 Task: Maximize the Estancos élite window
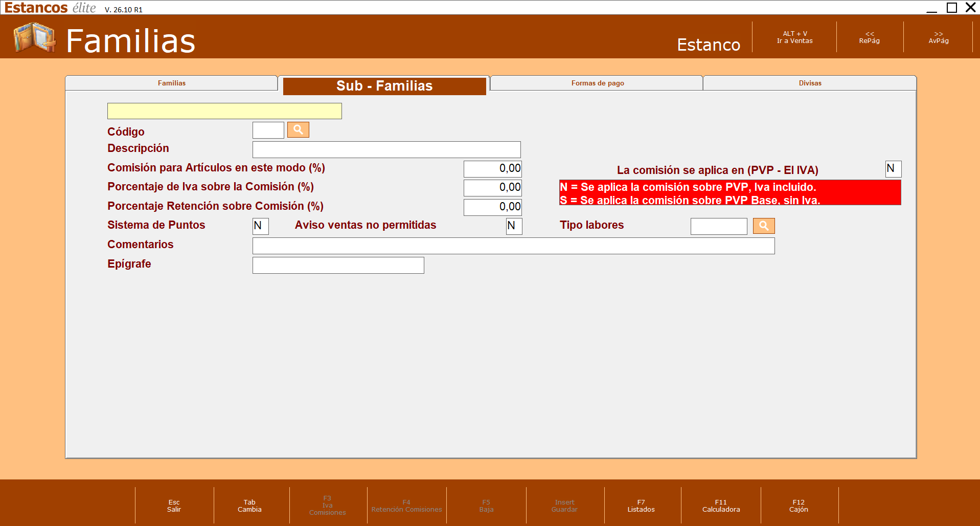[952, 7]
